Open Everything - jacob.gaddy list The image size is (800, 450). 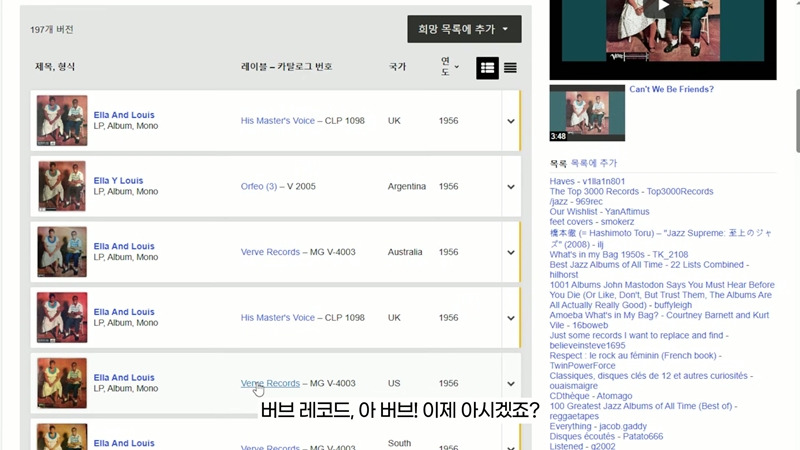pos(597,426)
